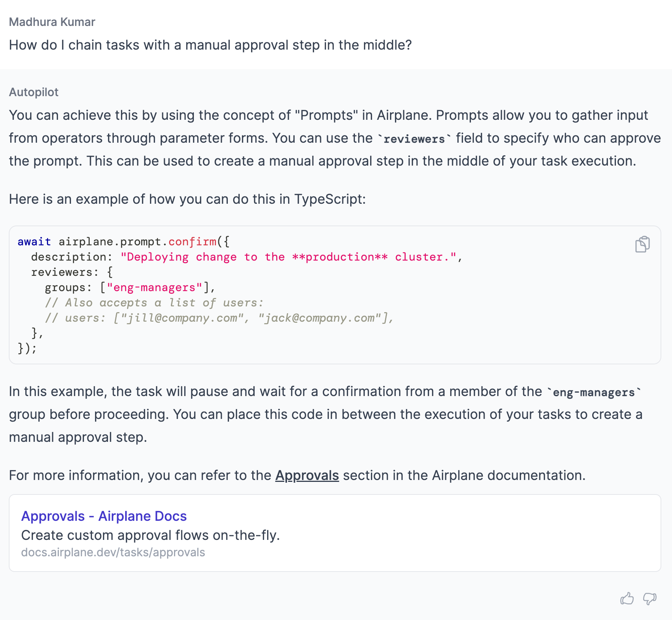The height and width of the screenshot is (620, 672).
Task: Click the '// Also accepts a list of users:' comment
Action: (154, 303)
